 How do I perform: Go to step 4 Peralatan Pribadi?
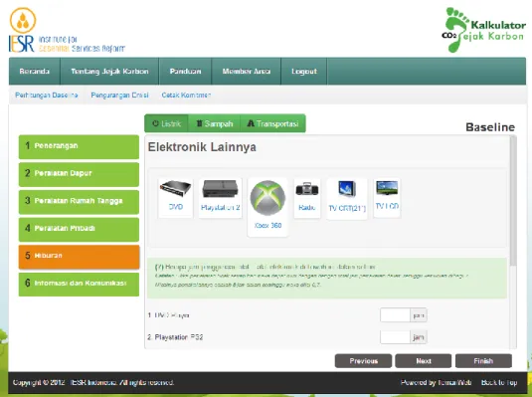click(x=79, y=229)
